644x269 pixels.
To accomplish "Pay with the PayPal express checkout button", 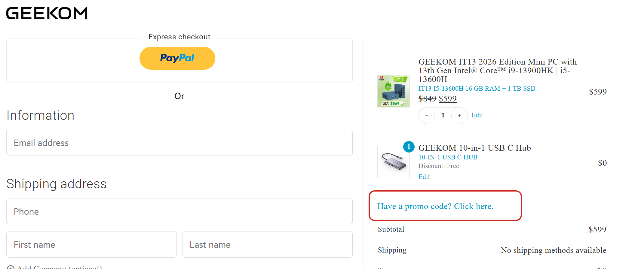I will pos(177,58).
